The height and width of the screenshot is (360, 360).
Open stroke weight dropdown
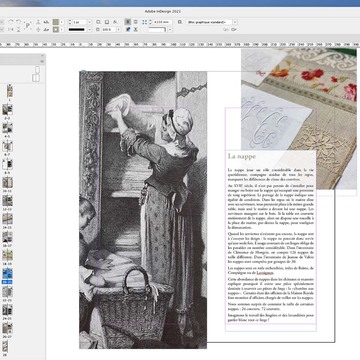89,22
